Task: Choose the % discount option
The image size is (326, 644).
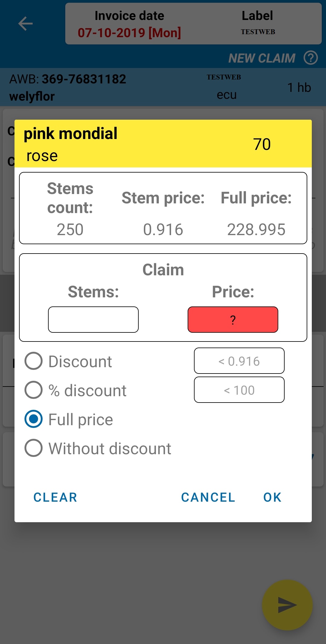Action: pyautogui.click(x=34, y=390)
